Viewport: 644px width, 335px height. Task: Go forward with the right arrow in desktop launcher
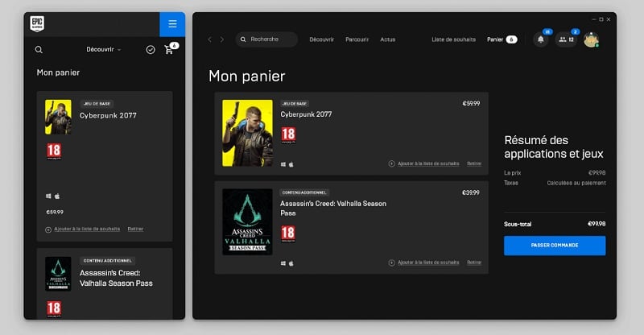click(x=222, y=39)
